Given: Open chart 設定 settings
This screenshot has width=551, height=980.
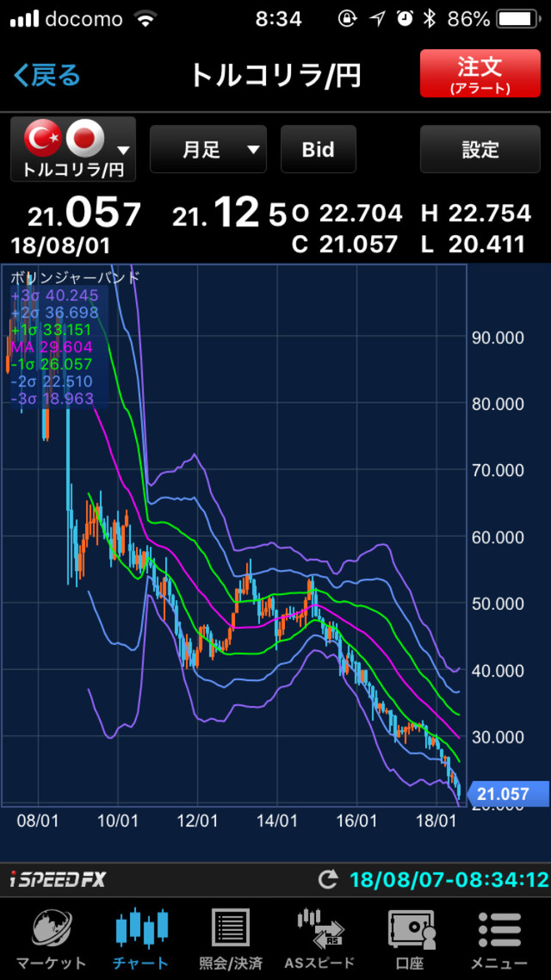Looking at the screenshot, I should click(480, 149).
